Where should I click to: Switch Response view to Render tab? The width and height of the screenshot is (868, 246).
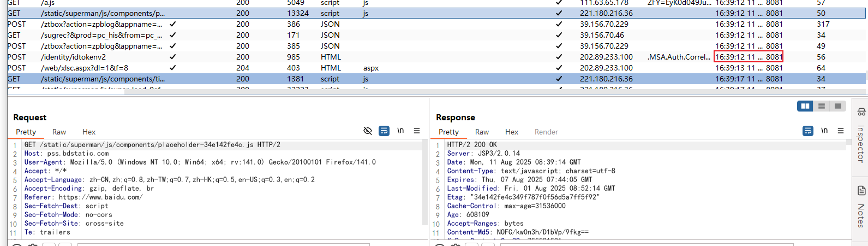[x=546, y=132]
